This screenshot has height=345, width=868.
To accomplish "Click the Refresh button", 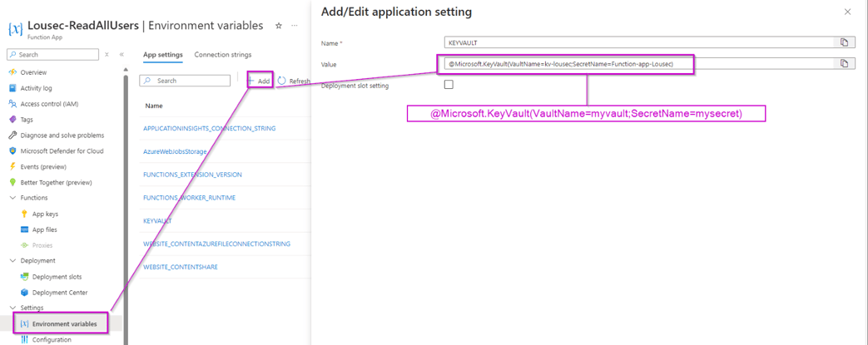I will [294, 81].
